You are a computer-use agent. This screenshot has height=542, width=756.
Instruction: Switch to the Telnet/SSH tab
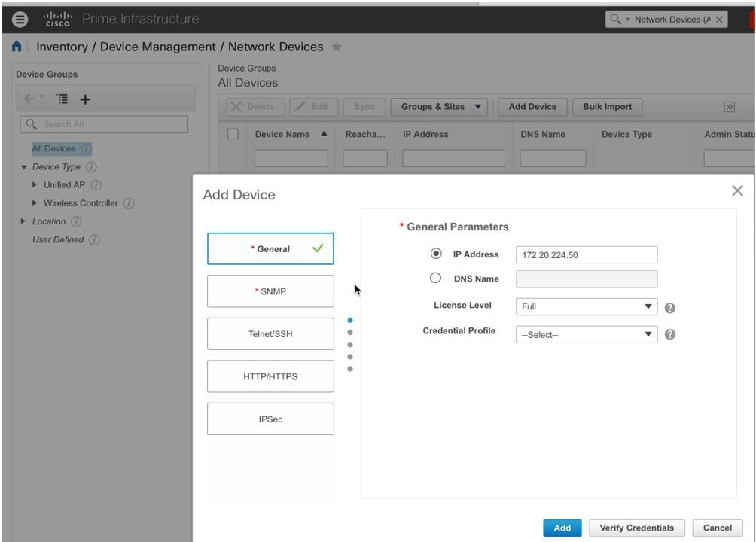pyautogui.click(x=270, y=333)
